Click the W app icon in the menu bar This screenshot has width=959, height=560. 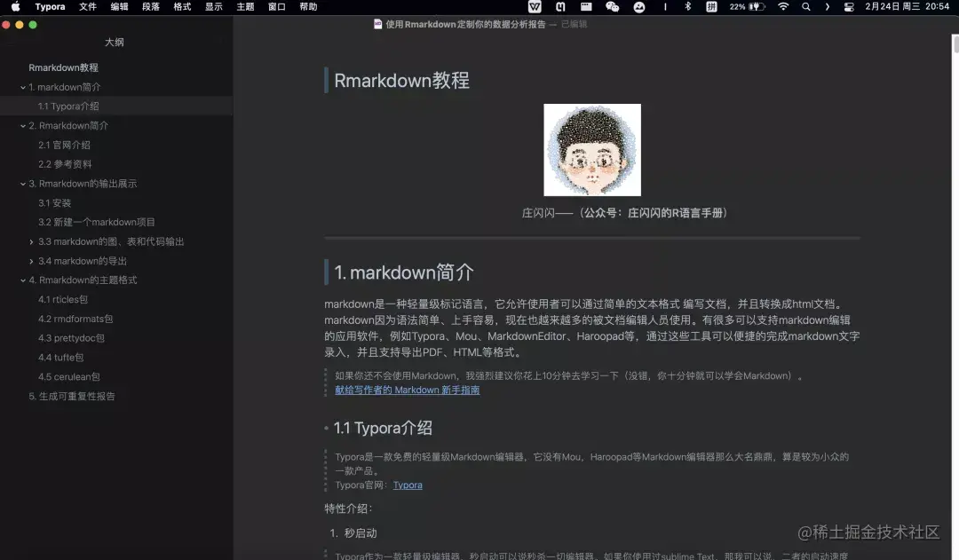(533, 7)
